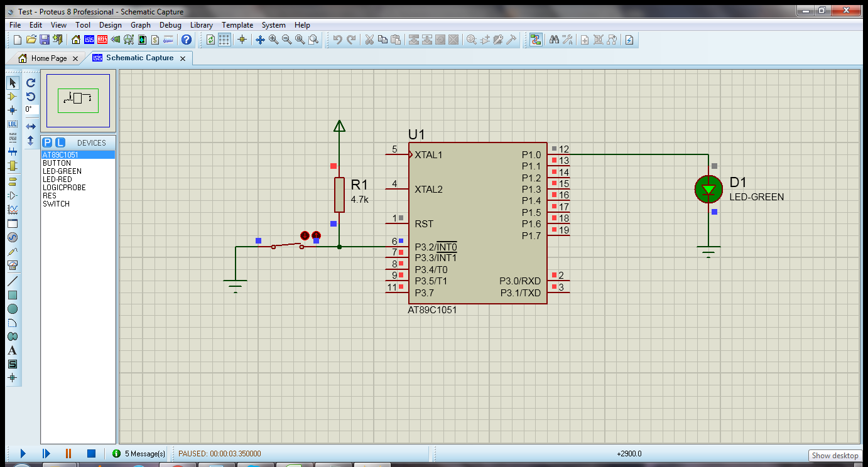Select the Junction Dot Mode tool
Image resolution: width=868 pixels, height=467 pixels.
click(13, 110)
